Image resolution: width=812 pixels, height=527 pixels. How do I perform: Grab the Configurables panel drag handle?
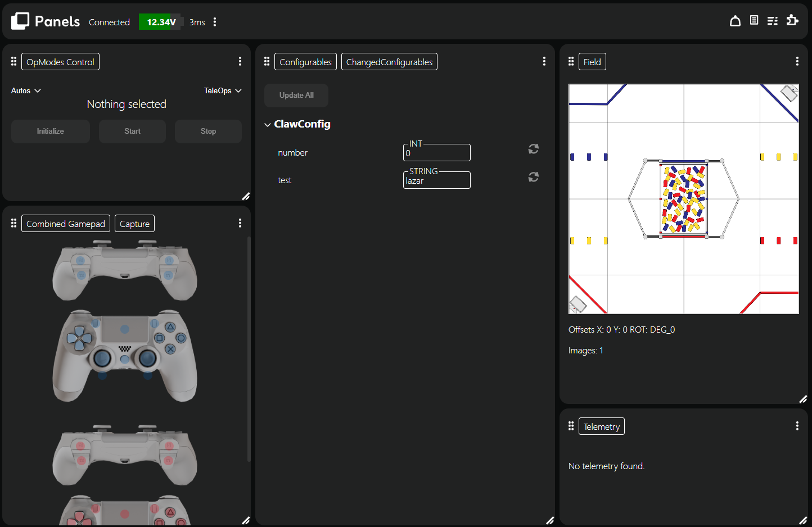tap(267, 61)
